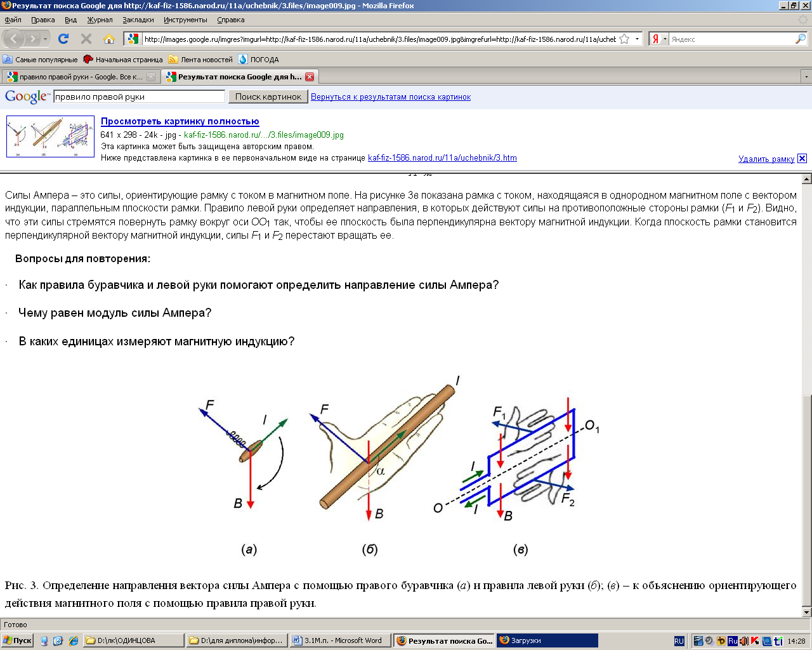The height and width of the screenshot is (650, 812).
Task: Close the frame with X icon next to 'Удалить рамку'
Action: tap(802, 158)
